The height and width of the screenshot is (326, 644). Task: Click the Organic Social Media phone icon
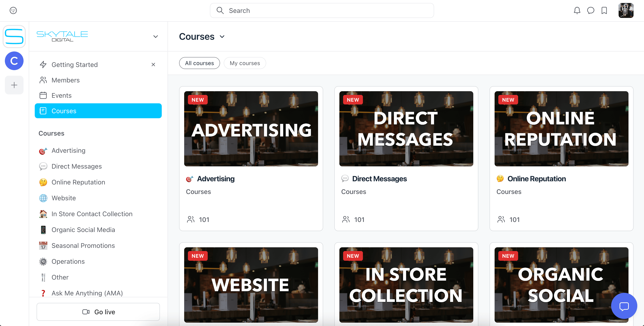(43, 230)
